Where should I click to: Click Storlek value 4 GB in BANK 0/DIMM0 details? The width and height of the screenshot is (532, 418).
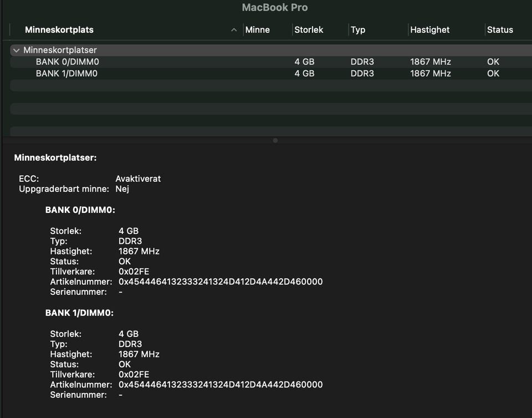(129, 231)
